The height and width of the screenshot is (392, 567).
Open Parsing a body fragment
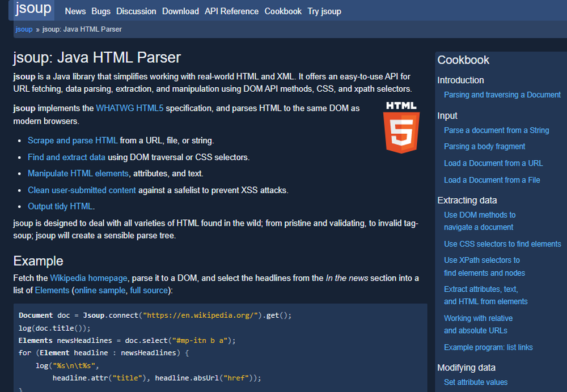click(x=485, y=147)
